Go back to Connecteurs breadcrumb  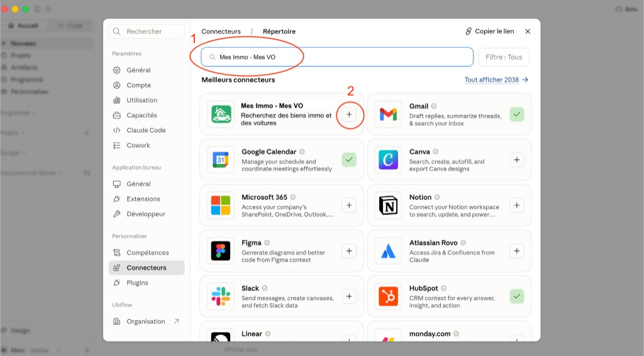[x=221, y=31]
